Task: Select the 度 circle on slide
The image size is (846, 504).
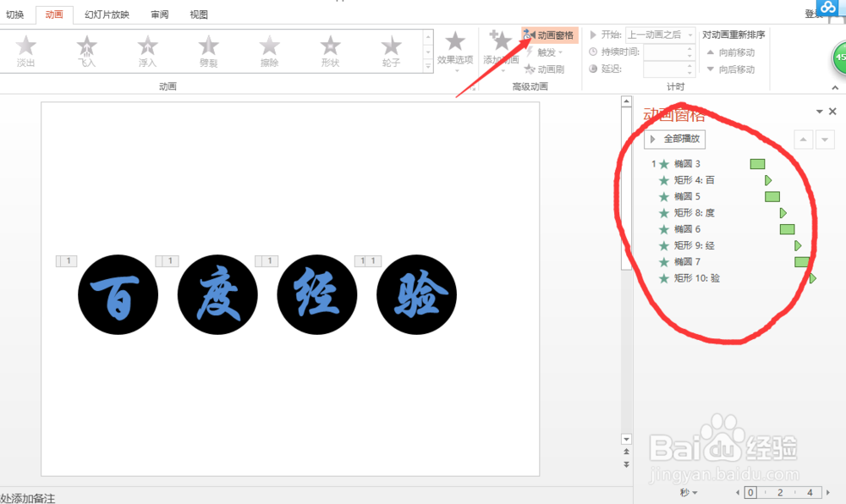Action: pos(217,295)
